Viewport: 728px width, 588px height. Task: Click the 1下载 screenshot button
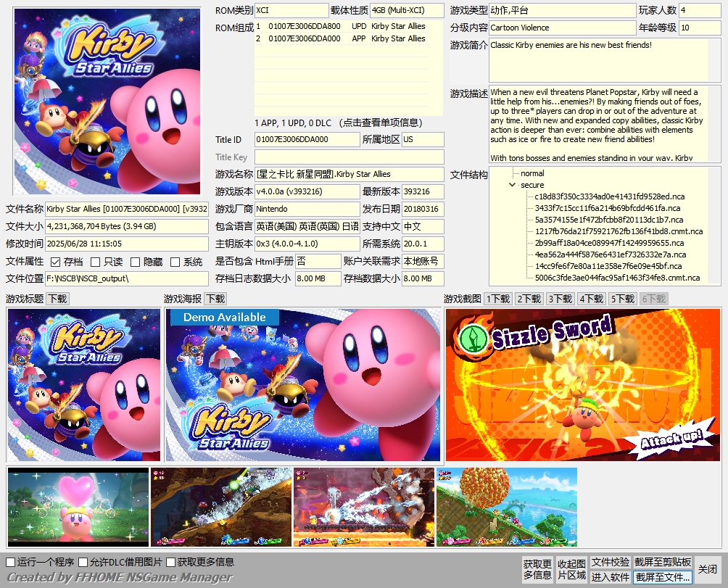click(498, 299)
